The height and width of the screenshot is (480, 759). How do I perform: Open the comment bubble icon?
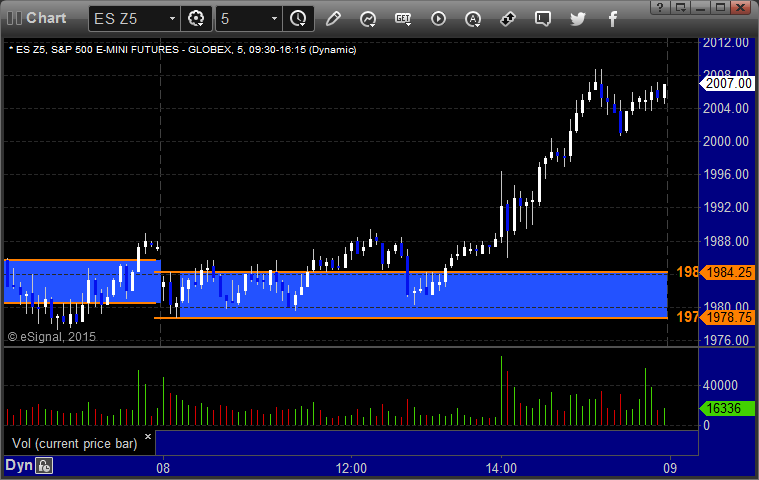coord(543,19)
